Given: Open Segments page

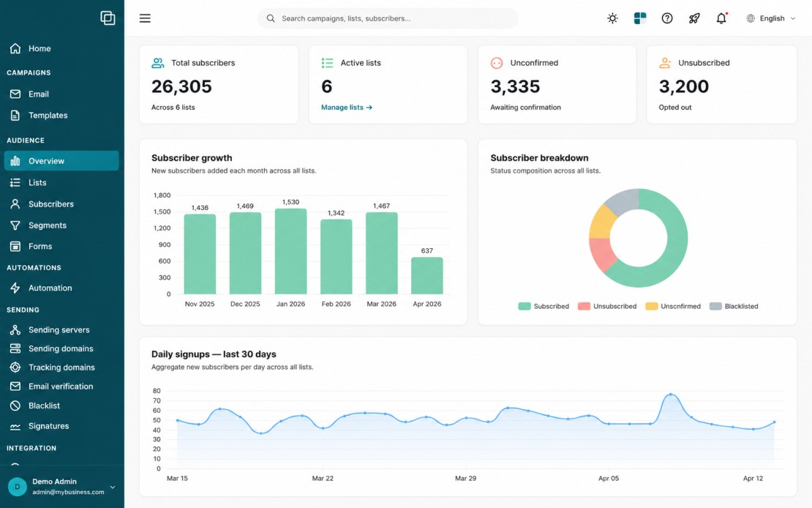Looking at the screenshot, I should click(61, 225).
